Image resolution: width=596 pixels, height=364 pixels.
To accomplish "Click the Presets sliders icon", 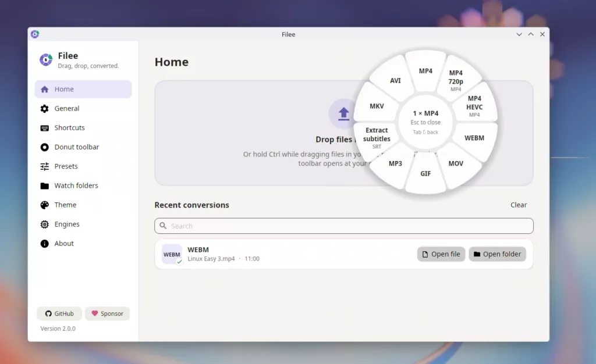I will click(x=44, y=166).
